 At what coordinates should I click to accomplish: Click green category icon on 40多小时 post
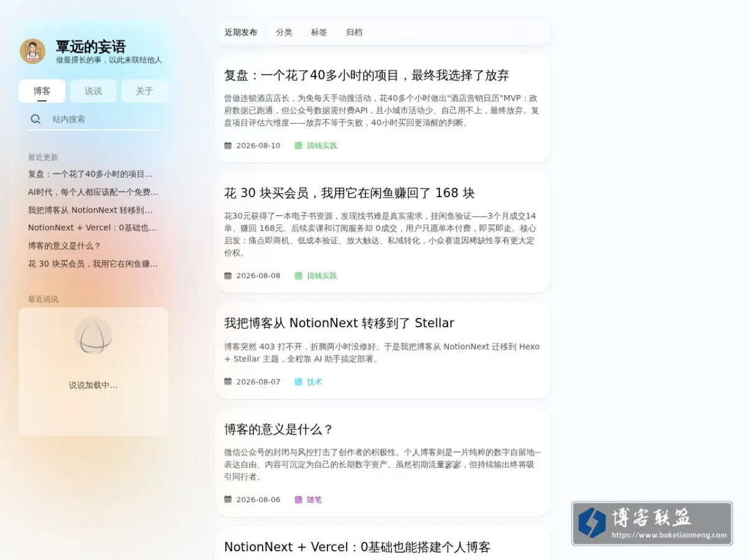[x=298, y=146]
